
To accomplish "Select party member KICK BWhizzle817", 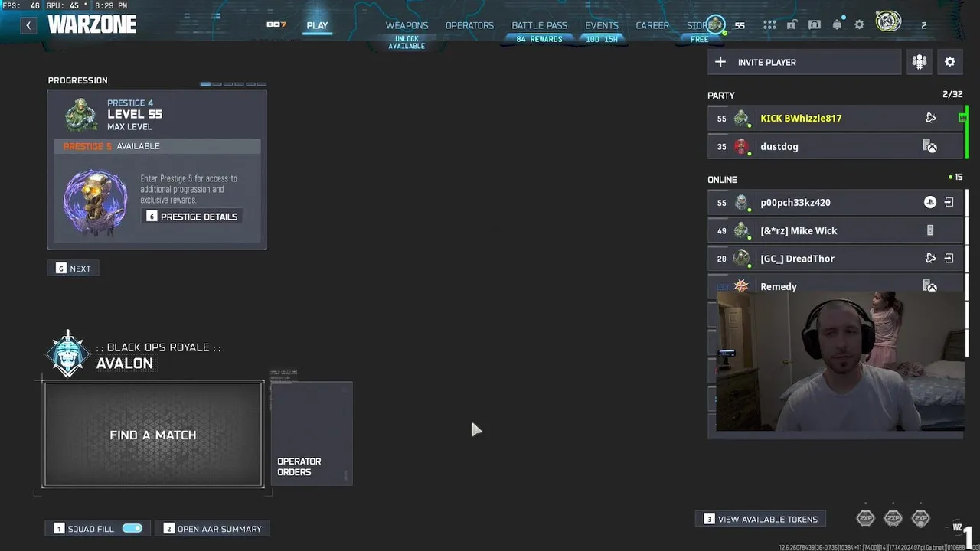I will 835,118.
